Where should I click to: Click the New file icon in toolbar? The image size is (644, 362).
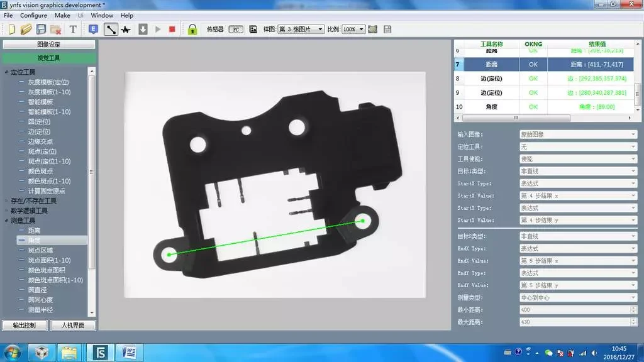click(11, 29)
